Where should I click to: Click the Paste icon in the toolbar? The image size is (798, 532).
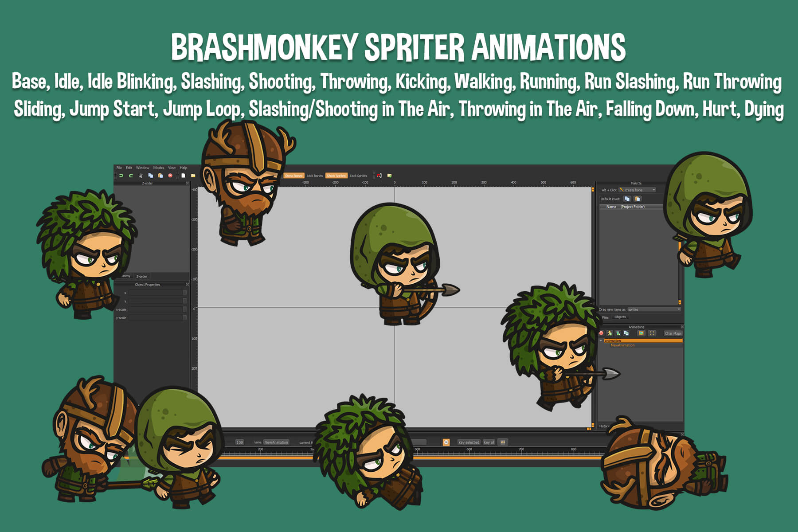[x=160, y=176]
